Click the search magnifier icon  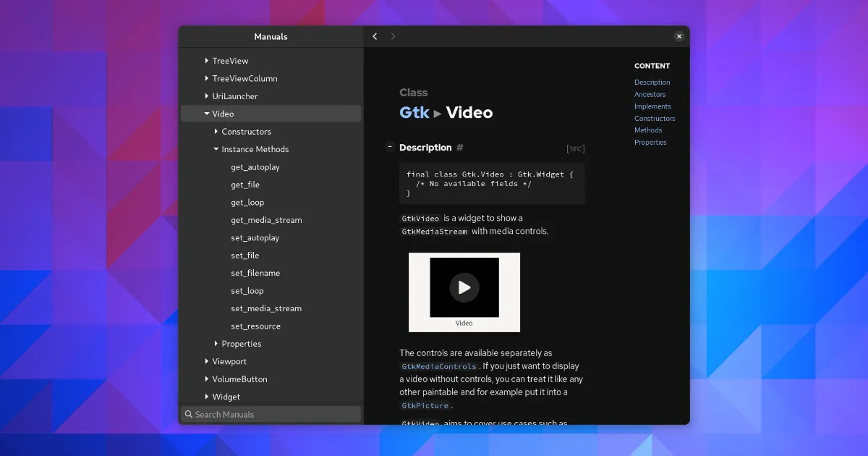point(189,415)
